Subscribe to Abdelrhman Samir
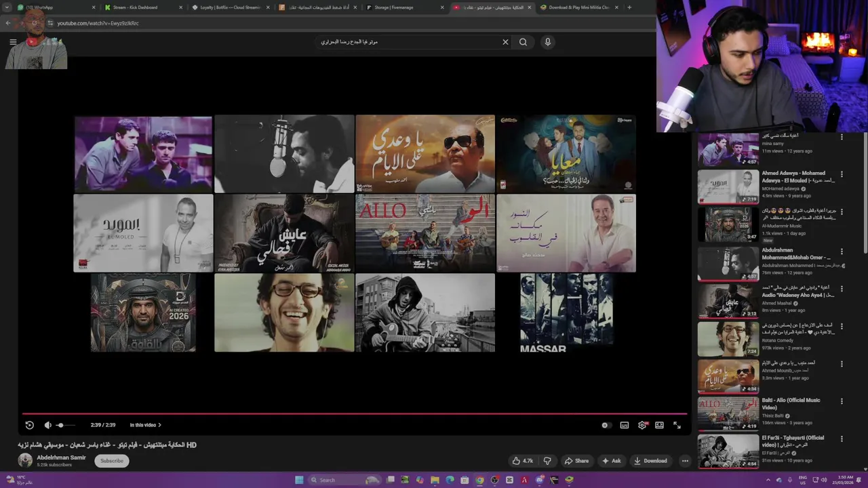This screenshot has height=488, width=868. [112, 461]
